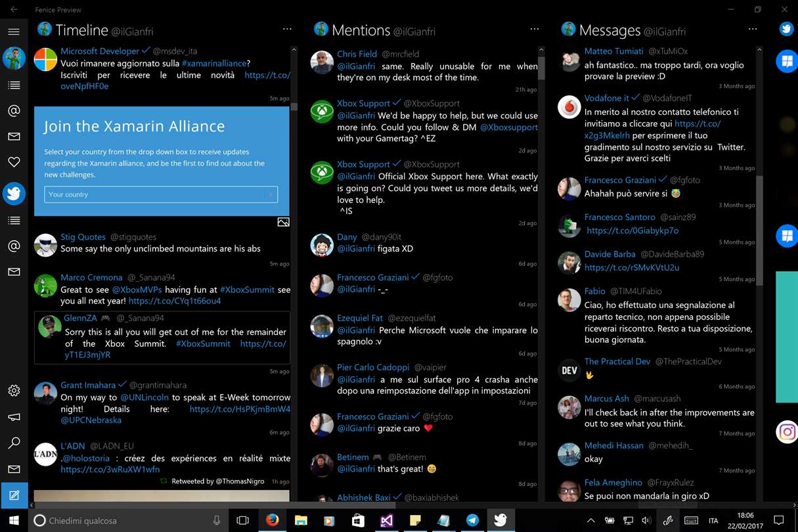Click the Cortana microphone icon
This screenshot has width=798, height=532.
pyautogui.click(x=217, y=521)
